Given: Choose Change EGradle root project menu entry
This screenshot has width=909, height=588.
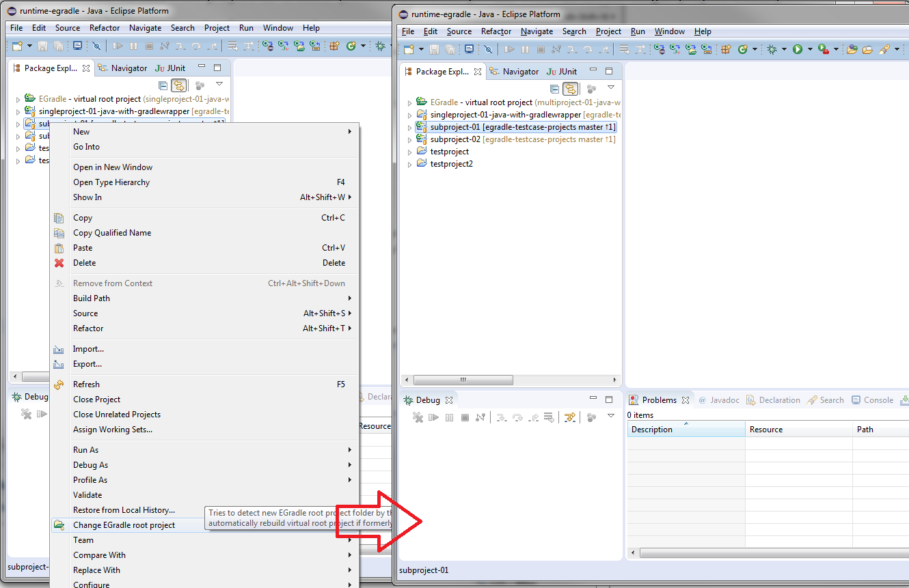Looking at the screenshot, I should [205, 525].
